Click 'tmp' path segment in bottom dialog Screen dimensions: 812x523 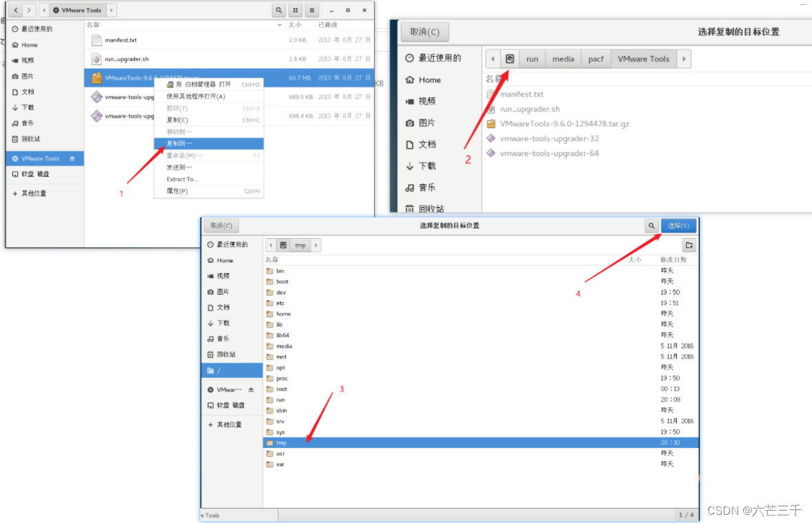point(300,245)
